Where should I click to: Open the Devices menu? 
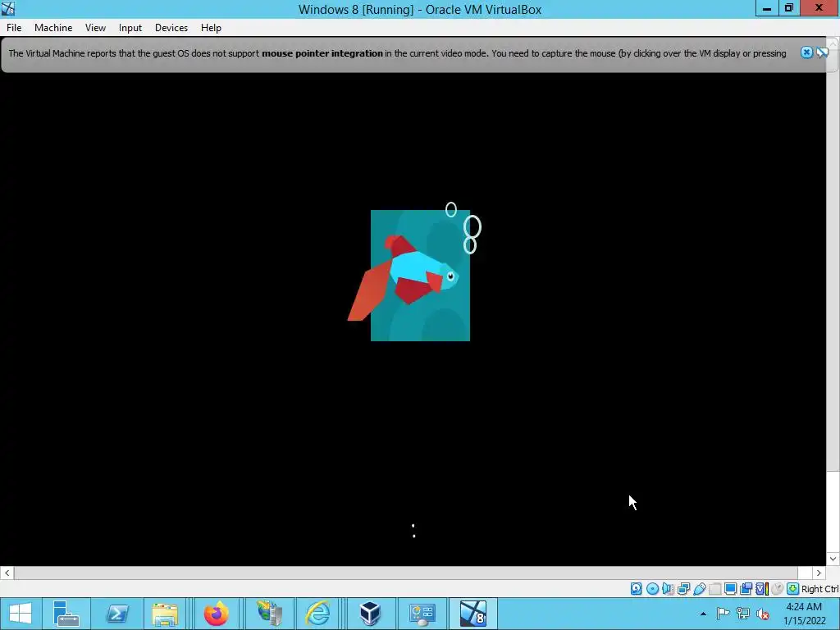pos(171,28)
